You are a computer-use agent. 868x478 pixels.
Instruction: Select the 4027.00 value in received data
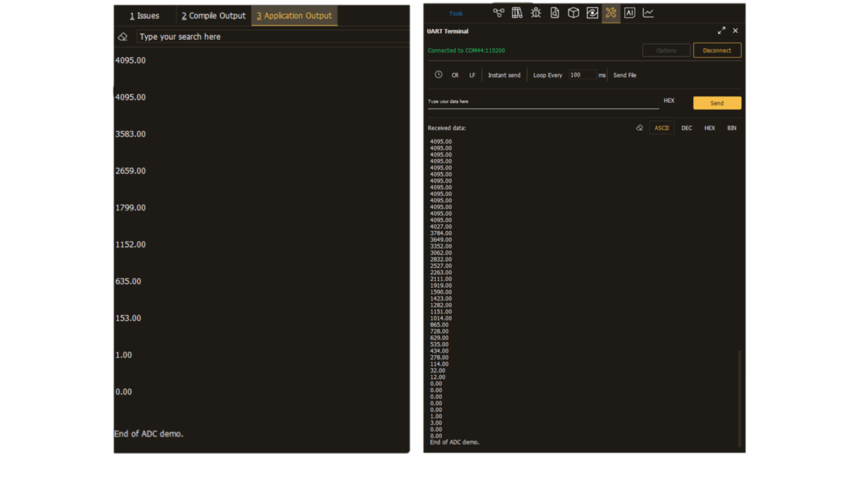click(x=441, y=226)
